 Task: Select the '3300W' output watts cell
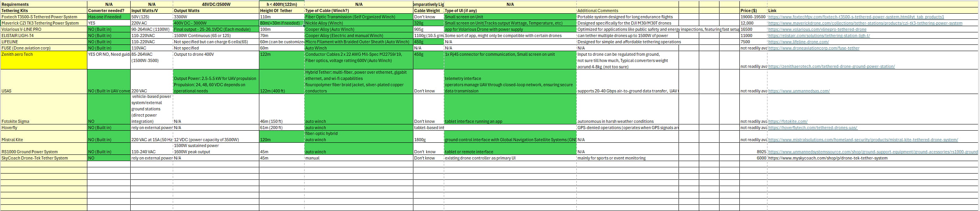point(216,17)
